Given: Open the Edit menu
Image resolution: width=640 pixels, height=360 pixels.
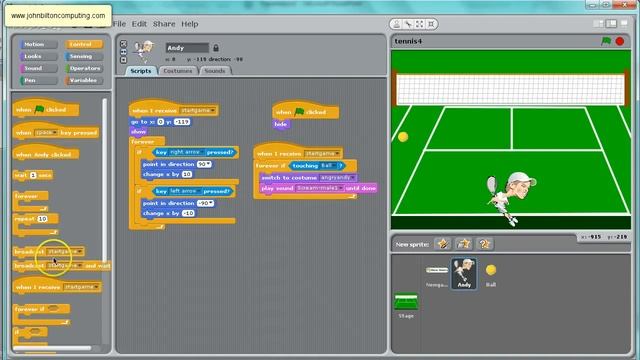Looking at the screenshot, I should [x=139, y=24].
